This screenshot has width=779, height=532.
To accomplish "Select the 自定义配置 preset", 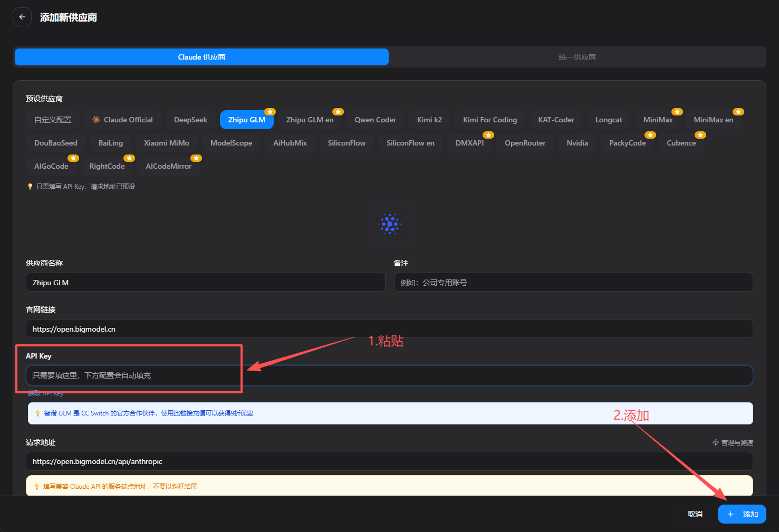I will click(x=53, y=120).
